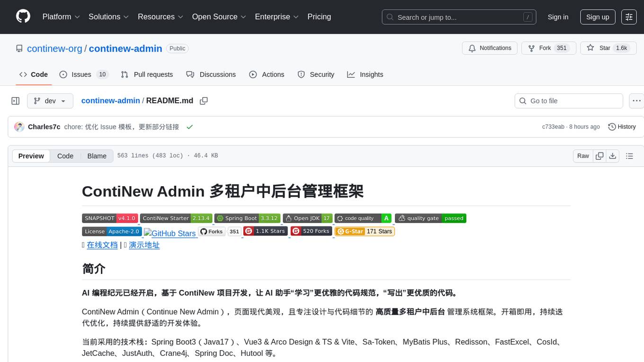
Task: Open the dev branch selector dropdown
Action: [50, 101]
